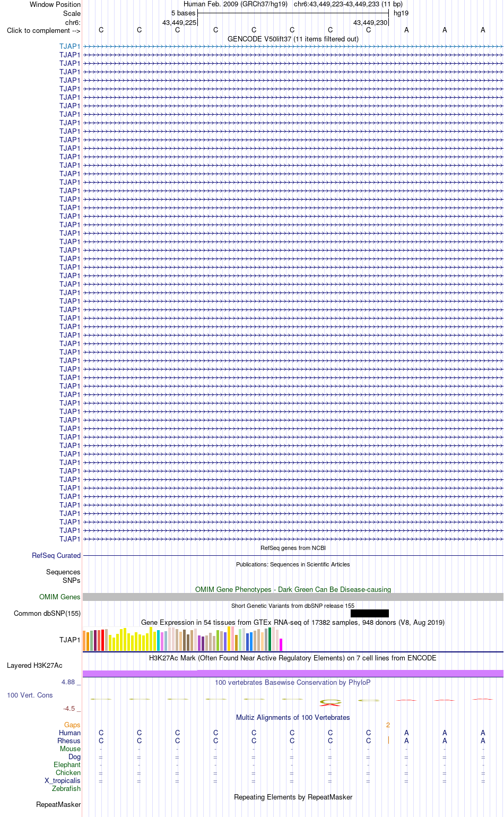
Task: Click 'Short Genetic Variants from dbSNP release 155'
Action: (293, 606)
